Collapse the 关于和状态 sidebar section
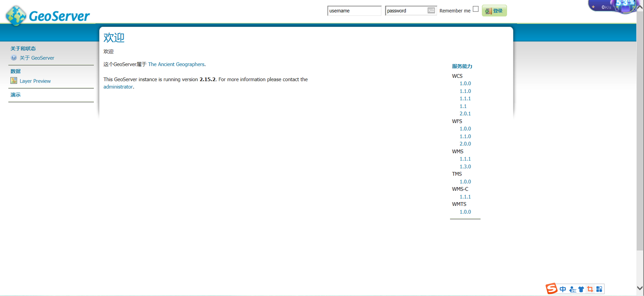Image resolution: width=644 pixels, height=296 pixels. point(23,48)
